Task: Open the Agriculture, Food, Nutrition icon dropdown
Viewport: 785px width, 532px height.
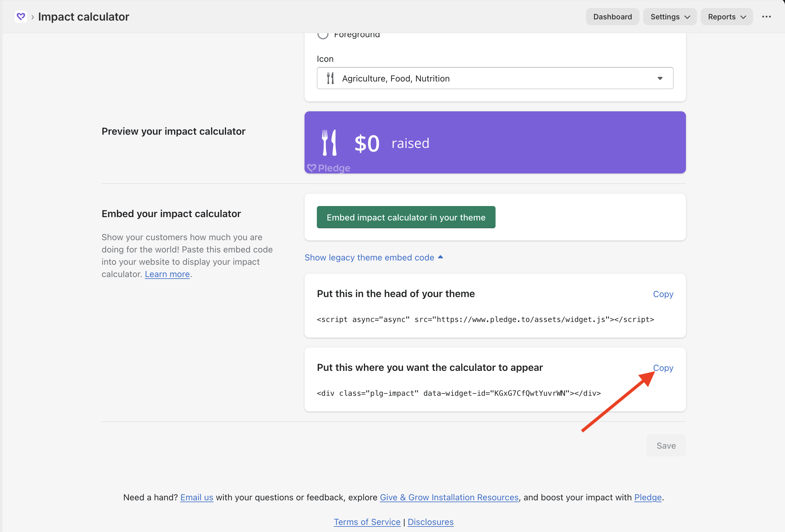Action: pyautogui.click(x=495, y=78)
